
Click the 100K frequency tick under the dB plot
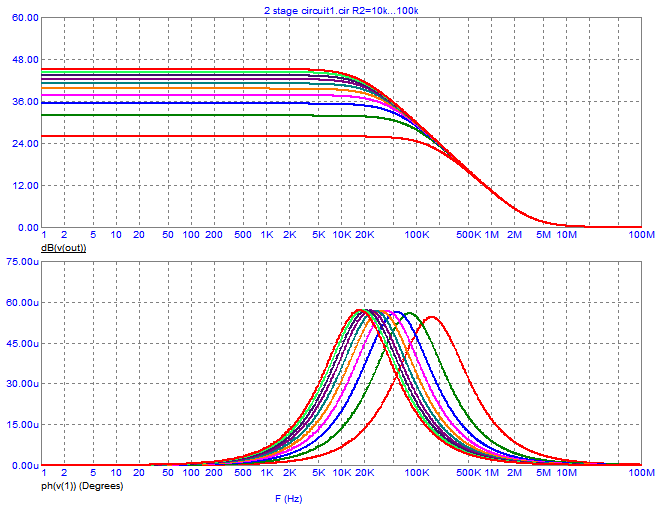pyautogui.click(x=417, y=235)
